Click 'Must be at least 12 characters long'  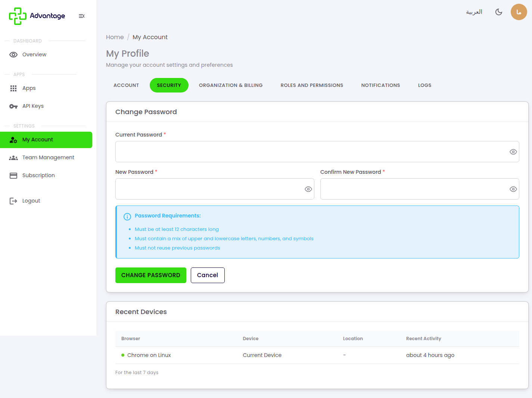point(177,229)
